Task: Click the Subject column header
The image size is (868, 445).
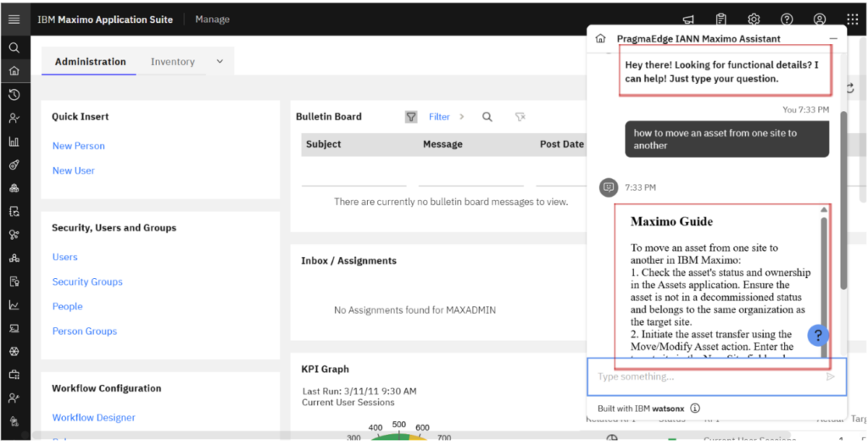Action: (323, 144)
